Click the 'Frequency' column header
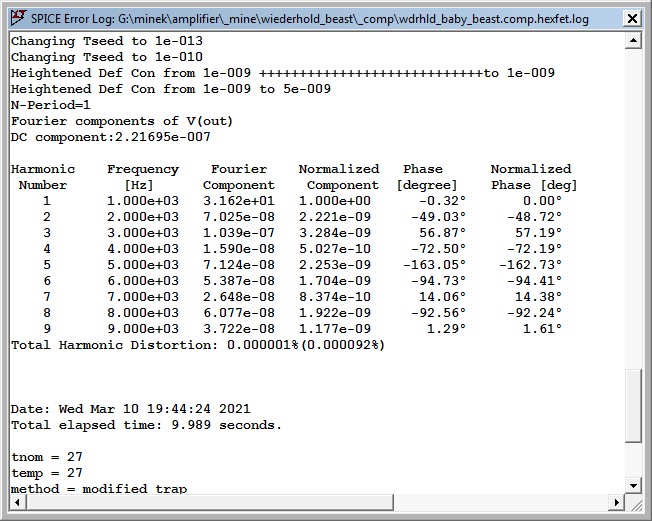 143,169
